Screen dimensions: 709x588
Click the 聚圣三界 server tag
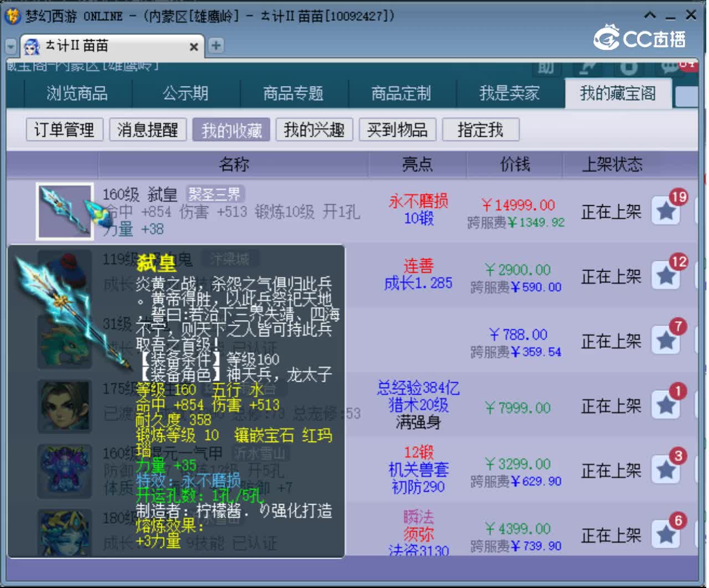click(215, 194)
